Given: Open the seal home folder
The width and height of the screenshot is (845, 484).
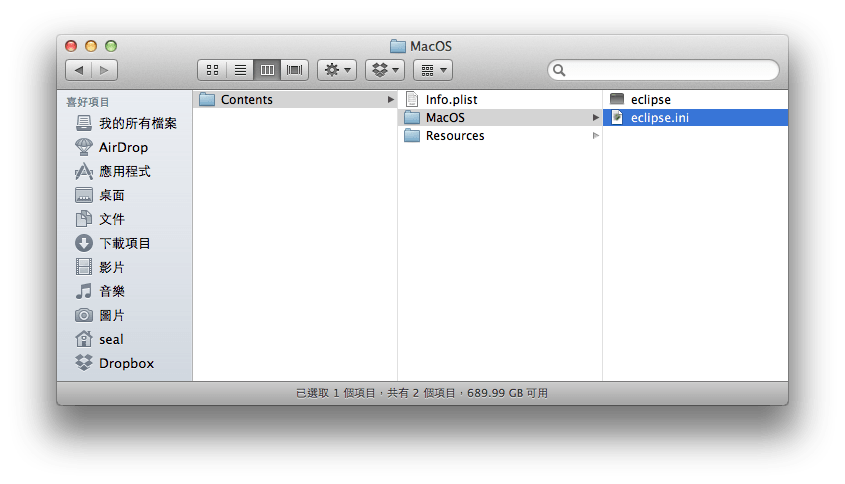Looking at the screenshot, I should [110, 339].
